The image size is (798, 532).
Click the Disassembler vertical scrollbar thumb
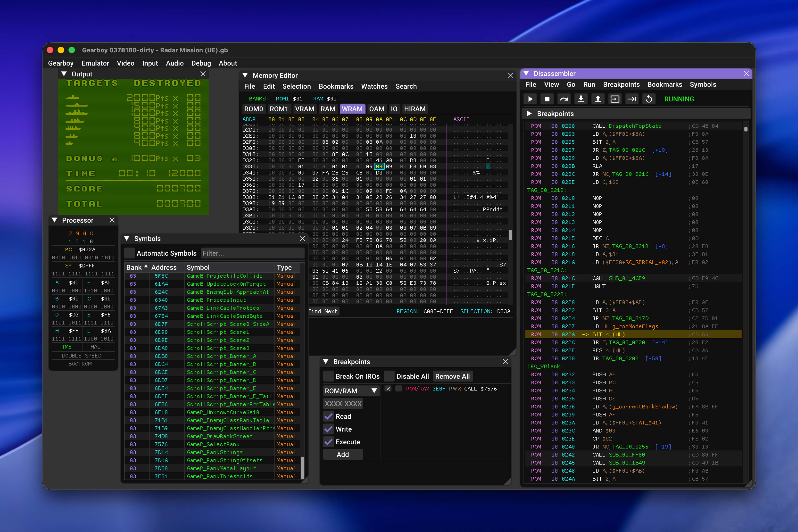(x=745, y=129)
